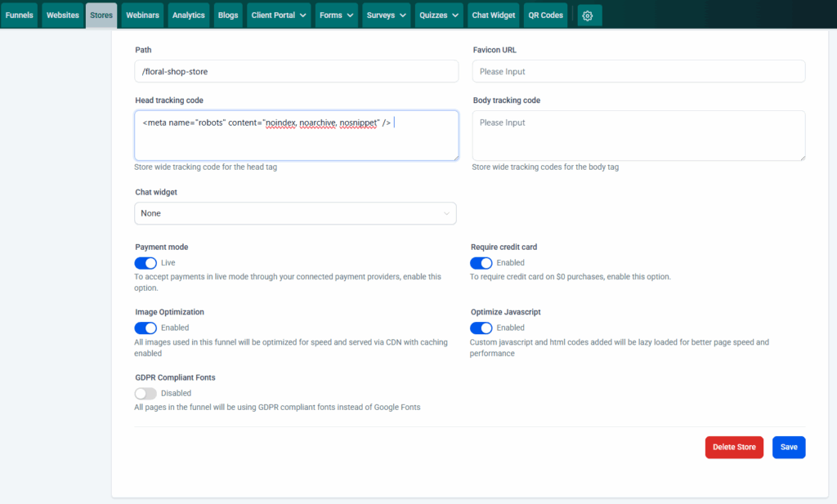Viewport: 837px width, 504px height.
Task: Disable the Optimize Javascript toggle
Action: tap(482, 328)
